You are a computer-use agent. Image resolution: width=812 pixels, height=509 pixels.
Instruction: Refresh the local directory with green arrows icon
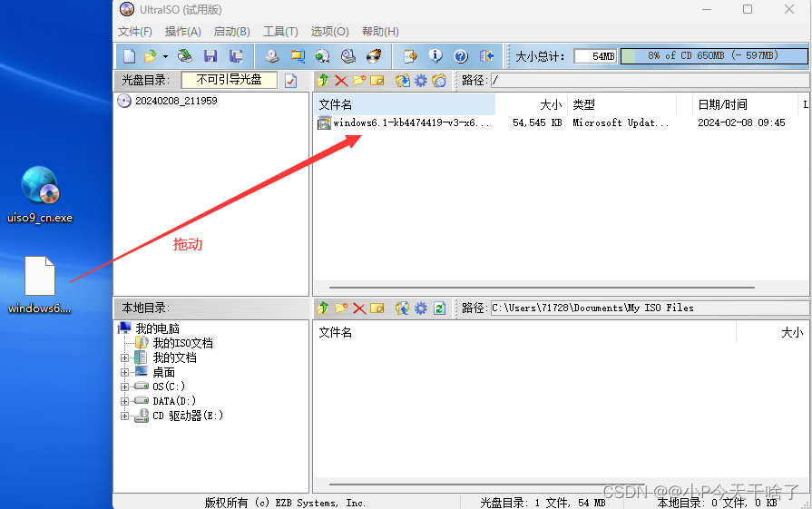[x=439, y=308]
